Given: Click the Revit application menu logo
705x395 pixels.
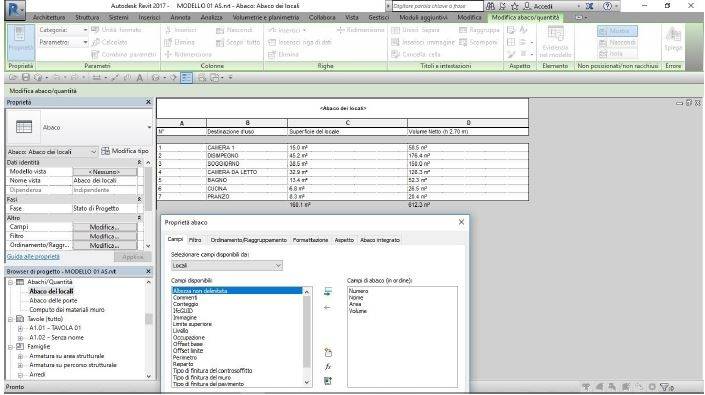Looking at the screenshot, I should coord(15,9).
